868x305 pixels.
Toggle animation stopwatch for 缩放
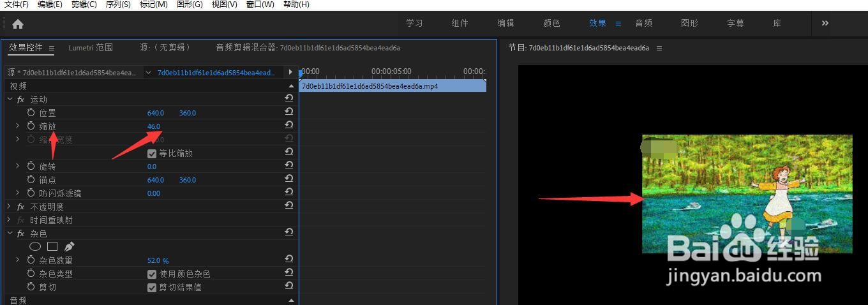click(x=31, y=126)
